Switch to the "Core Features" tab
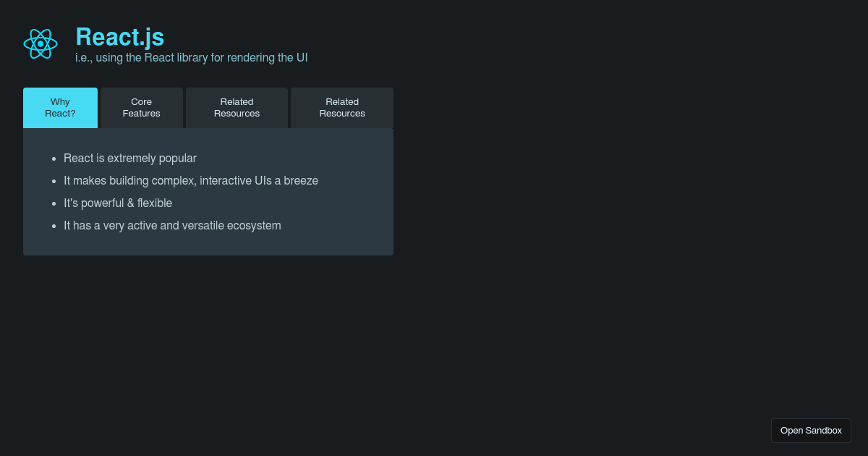The height and width of the screenshot is (456, 868). pyautogui.click(x=142, y=108)
